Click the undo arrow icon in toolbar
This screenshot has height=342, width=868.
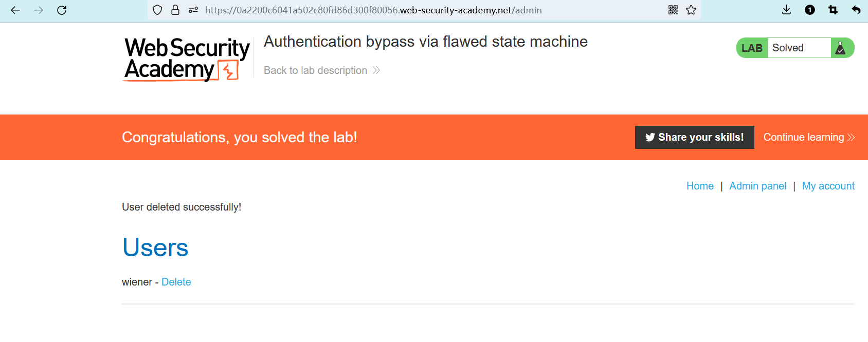pos(856,10)
